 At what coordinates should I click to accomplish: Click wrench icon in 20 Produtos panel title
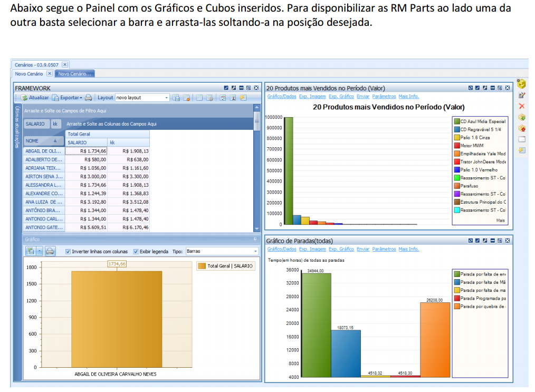(485, 88)
